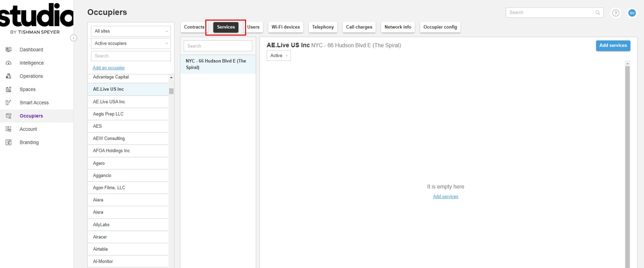The width and height of the screenshot is (644, 268).
Task: Open the SV user avatar menu
Action: point(632,13)
